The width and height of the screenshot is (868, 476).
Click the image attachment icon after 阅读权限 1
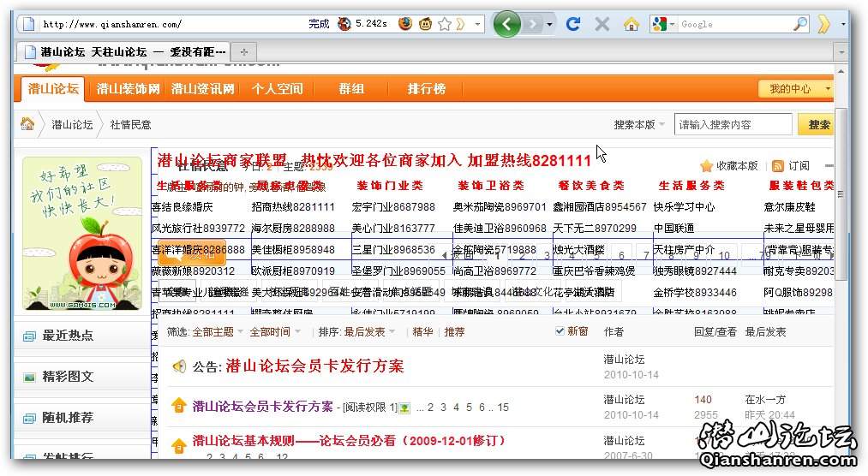click(x=404, y=408)
